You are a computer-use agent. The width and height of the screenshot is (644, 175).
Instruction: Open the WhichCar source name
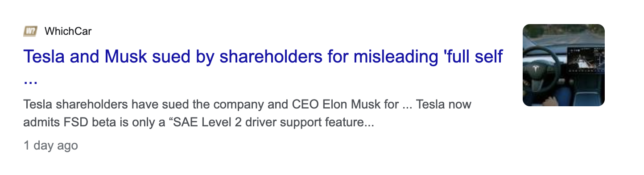pyautogui.click(x=68, y=31)
